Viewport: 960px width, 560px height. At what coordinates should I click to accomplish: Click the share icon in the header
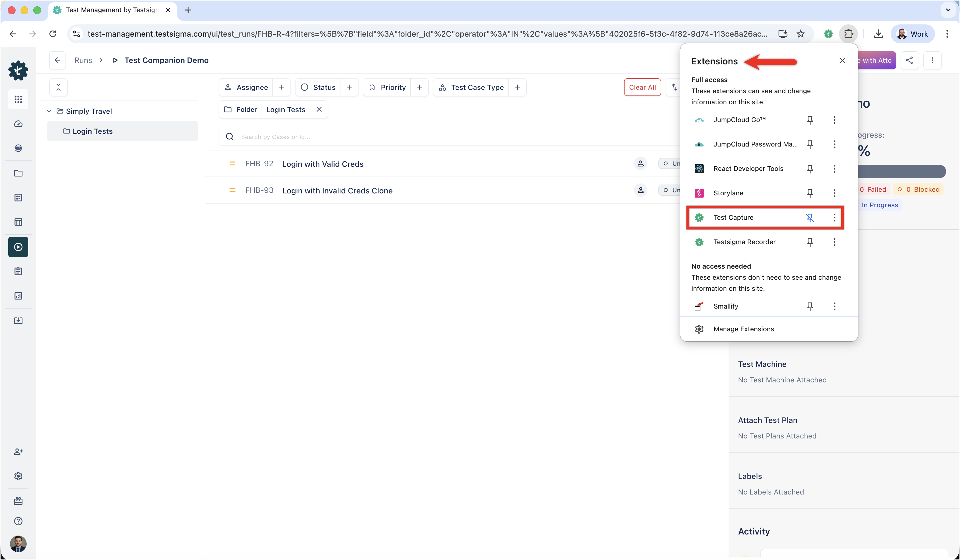pos(909,60)
